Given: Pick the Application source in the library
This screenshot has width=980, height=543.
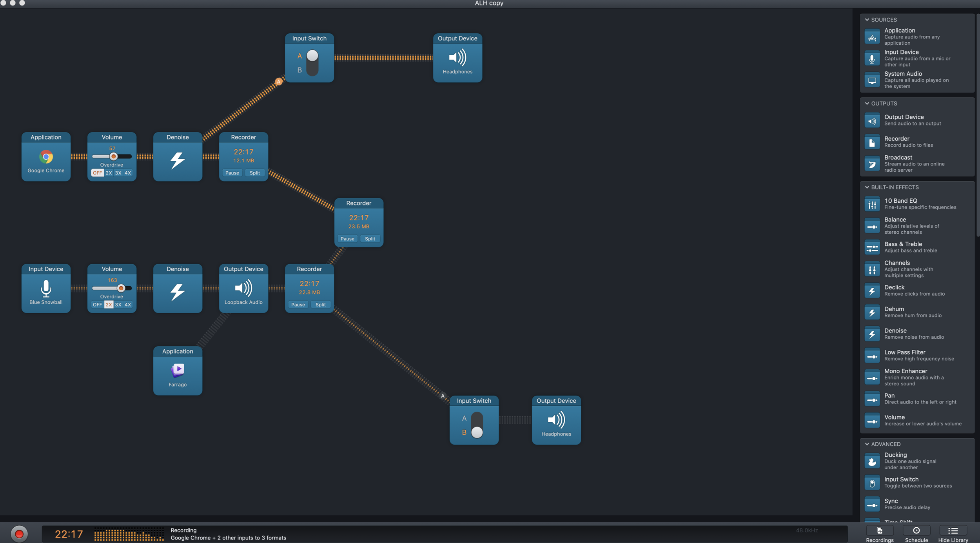Looking at the screenshot, I should pos(917,36).
